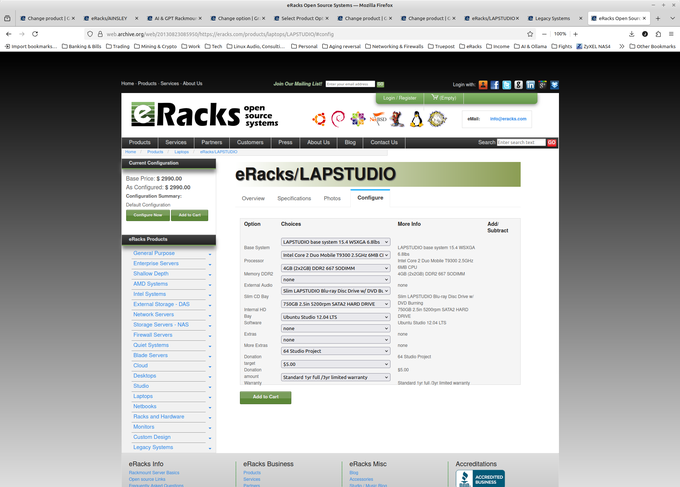The height and width of the screenshot is (487, 680).
Task: Click the black Google login icon
Action: click(519, 85)
